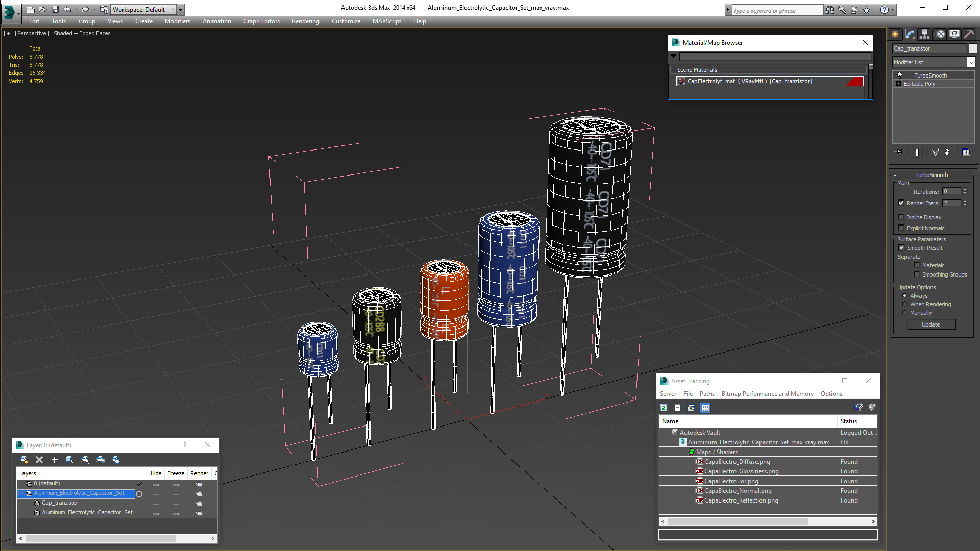Collapse Scene Materials group in Material Browser
The height and width of the screenshot is (551, 980).
(674, 70)
